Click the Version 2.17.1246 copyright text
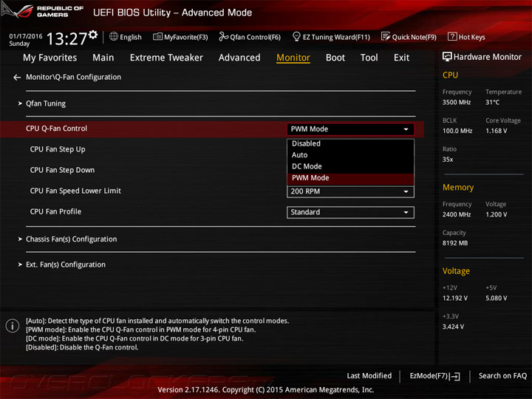Screen dimensions: 532x399 point(266,390)
